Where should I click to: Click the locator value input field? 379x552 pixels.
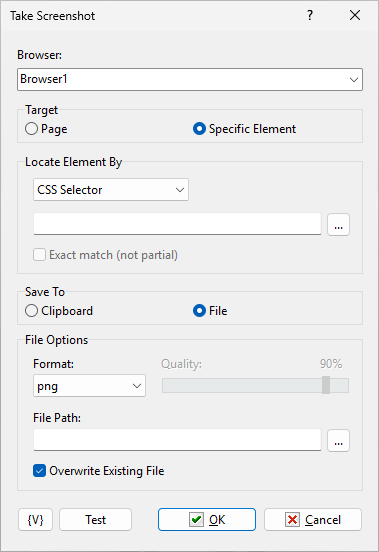tap(177, 224)
